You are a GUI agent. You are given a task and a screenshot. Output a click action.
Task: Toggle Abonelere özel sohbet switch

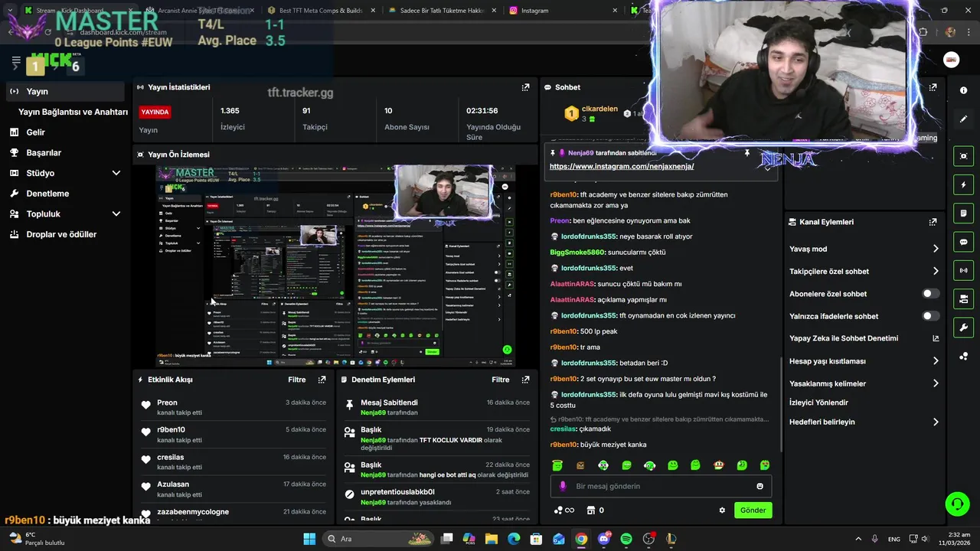pyautogui.click(x=931, y=294)
